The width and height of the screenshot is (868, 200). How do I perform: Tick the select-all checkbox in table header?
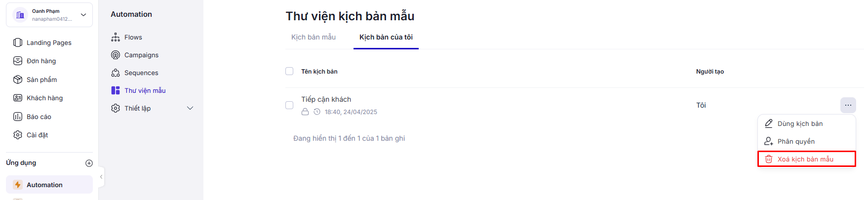(x=289, y=72)
